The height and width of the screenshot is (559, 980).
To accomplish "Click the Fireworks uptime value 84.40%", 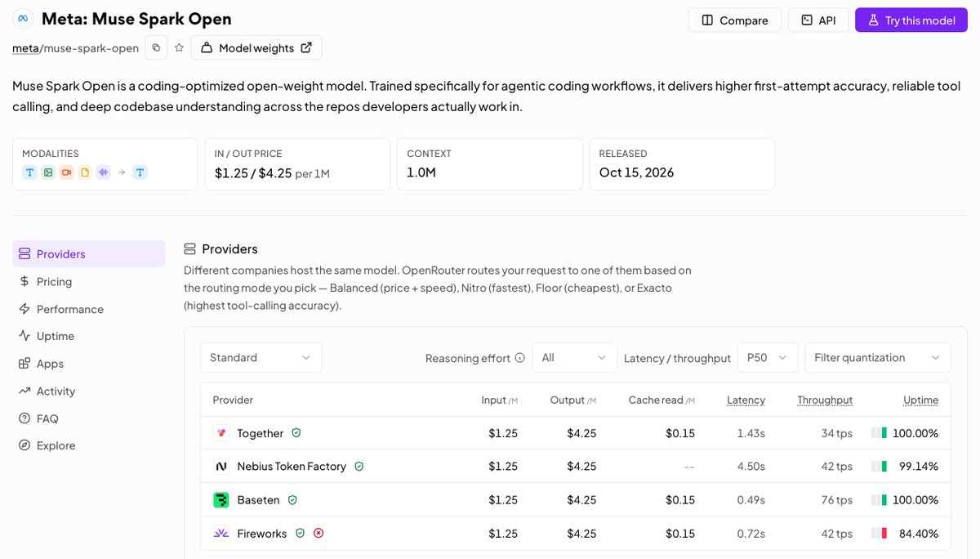I will point(919,533).
